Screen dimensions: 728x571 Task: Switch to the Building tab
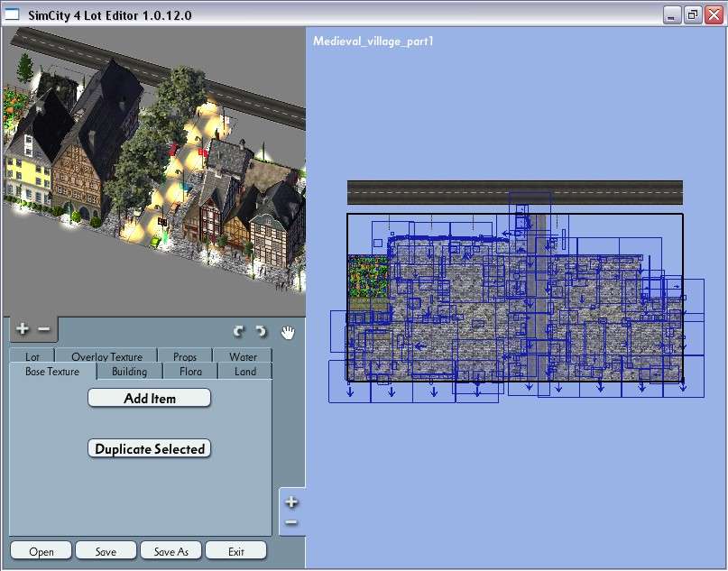[x=130, y=372]
